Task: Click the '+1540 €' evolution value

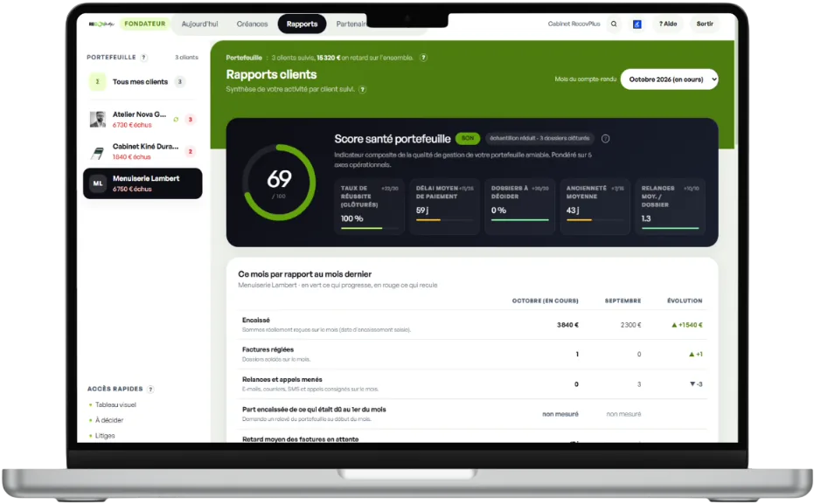Action: pos(687,325)
